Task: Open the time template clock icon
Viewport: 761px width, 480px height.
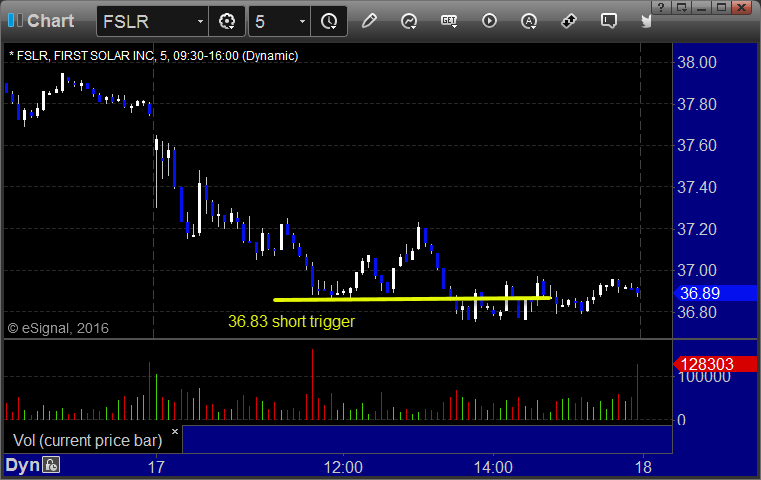Action: point(329,21)
